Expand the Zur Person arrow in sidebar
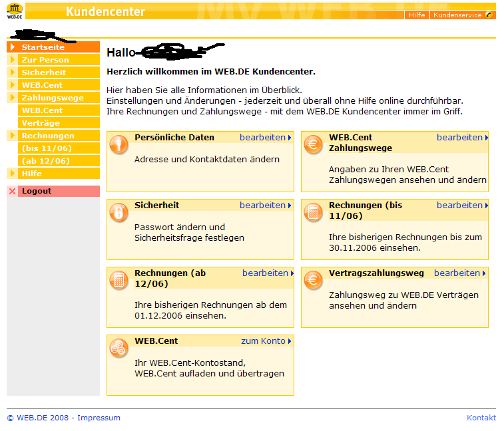This screenshot has height=431, width=504. click(x=13, y=60)
